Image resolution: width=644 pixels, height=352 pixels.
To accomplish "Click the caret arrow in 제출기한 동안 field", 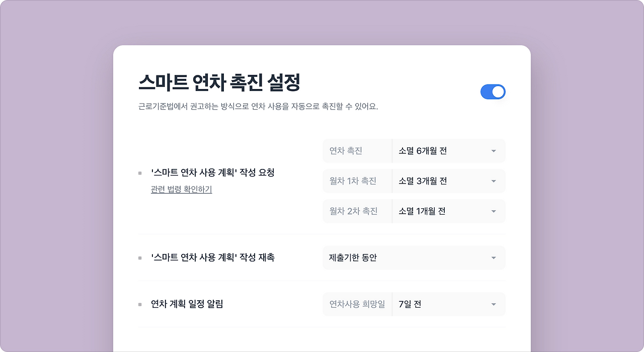I will pyautogui.click(x=494, y=258).
